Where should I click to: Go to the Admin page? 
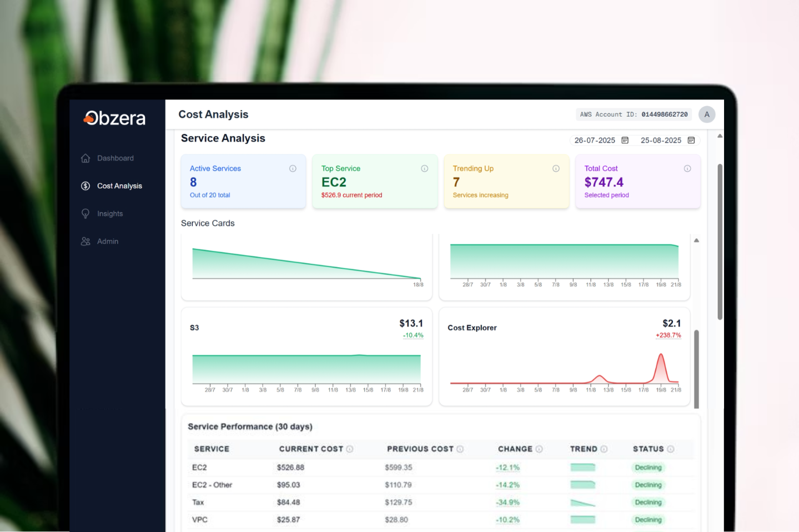tap(107, 242)
